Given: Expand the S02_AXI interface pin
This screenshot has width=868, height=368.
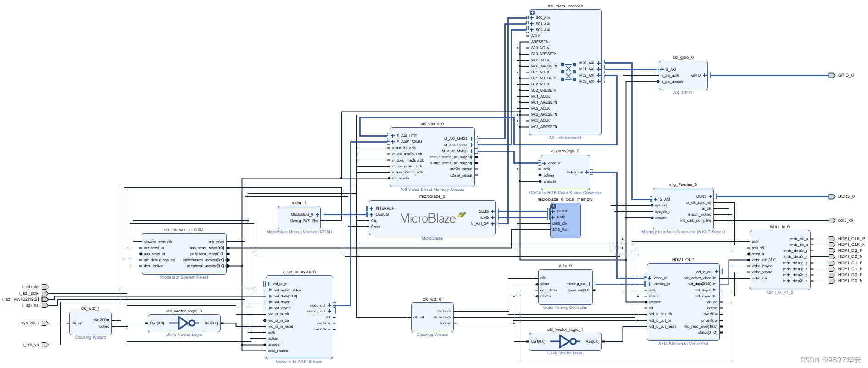Looking at the screenshot, I should click(532, 30).
